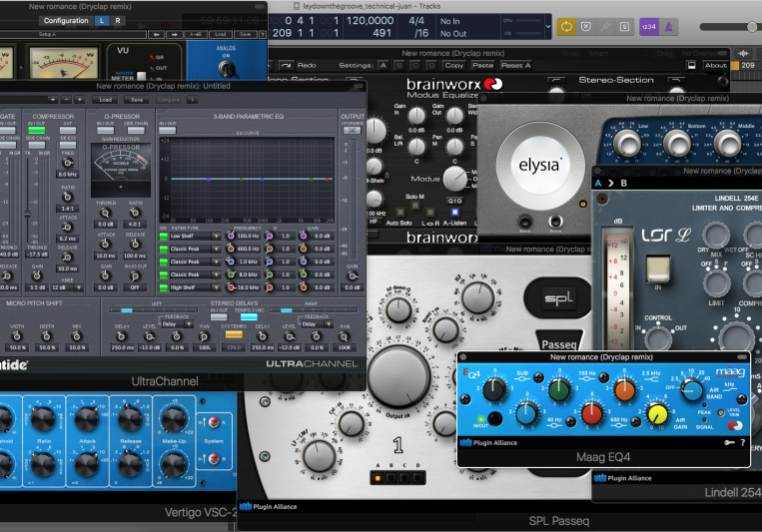
Task: Click the next-setup right arrow button
Action: [174, 35]
